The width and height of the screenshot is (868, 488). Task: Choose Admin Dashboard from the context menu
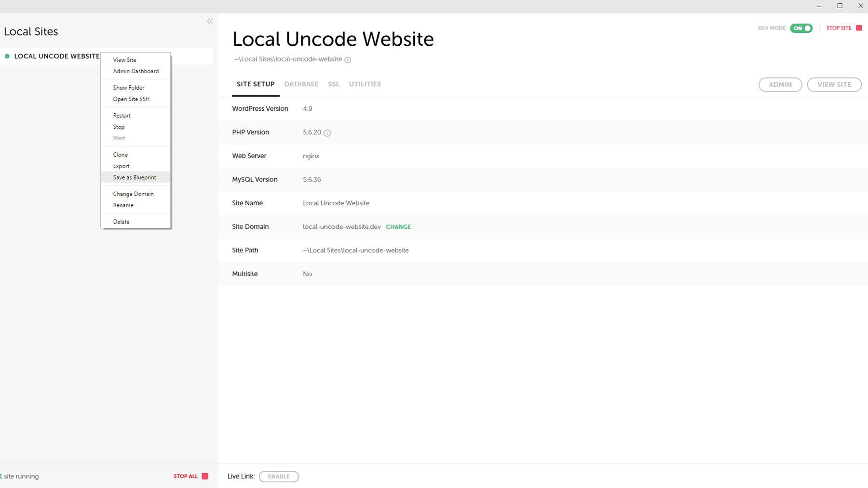coord(136,71)
